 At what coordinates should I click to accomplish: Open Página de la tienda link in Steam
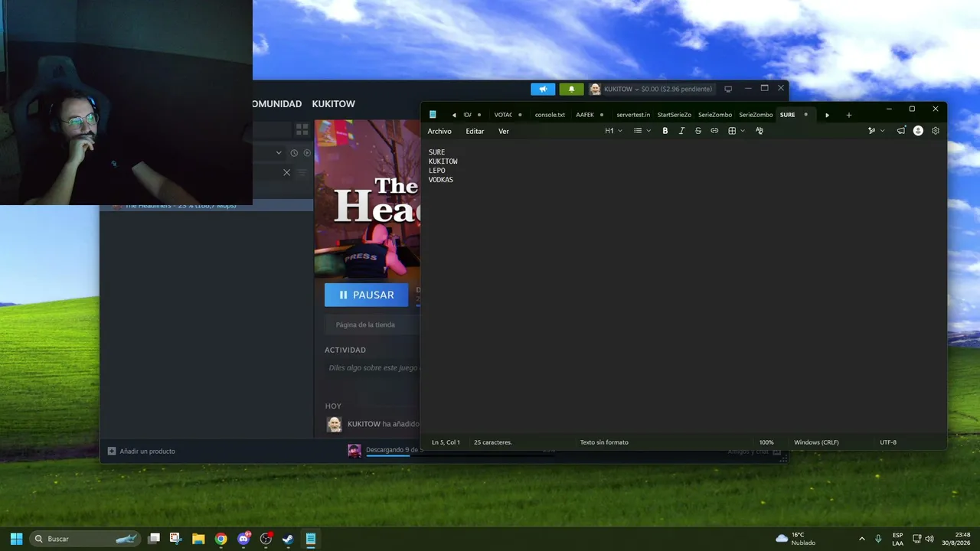coord(365,324)
